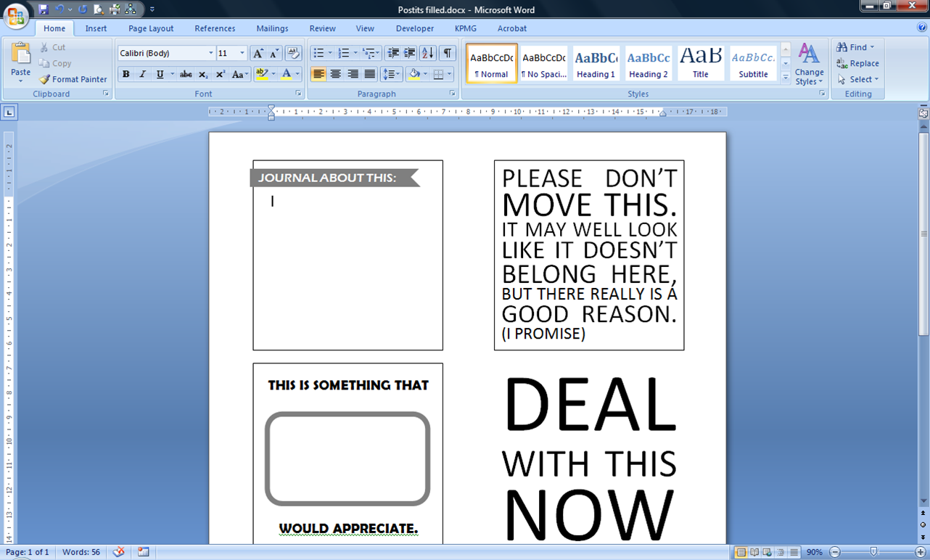This screenshot has height=560, width=930.
Task: Clear formatting eraser icon
Action: pyautogui.click(x=293, y=53)
